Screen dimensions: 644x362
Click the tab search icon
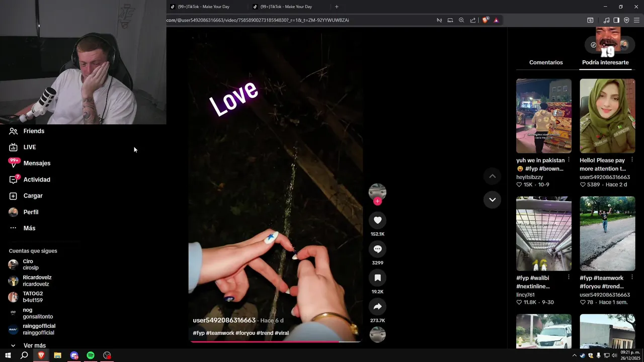590,20
